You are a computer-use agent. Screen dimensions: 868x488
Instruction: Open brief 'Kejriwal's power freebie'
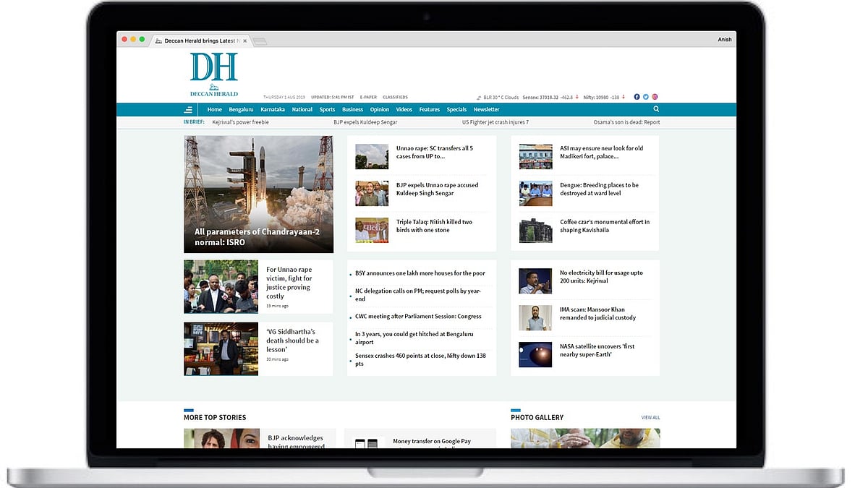coord(240,122)
